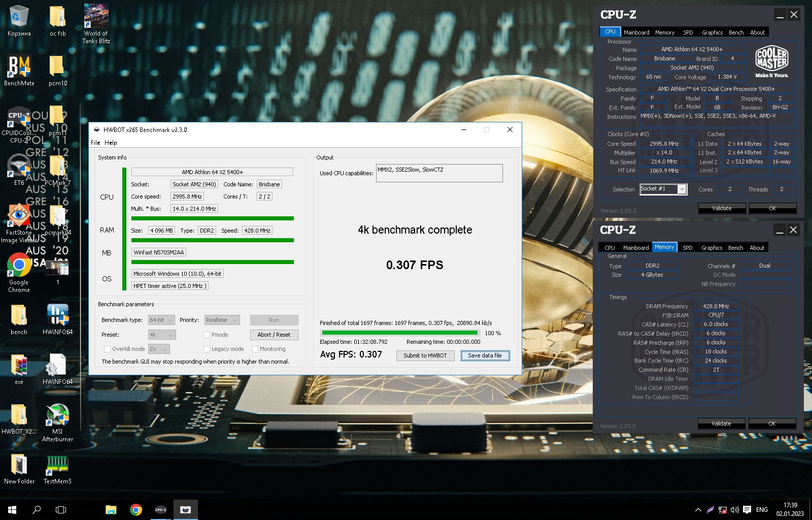Open the notification center tray icon
This screenshot has height=520, width=812.
coord(747,509)
